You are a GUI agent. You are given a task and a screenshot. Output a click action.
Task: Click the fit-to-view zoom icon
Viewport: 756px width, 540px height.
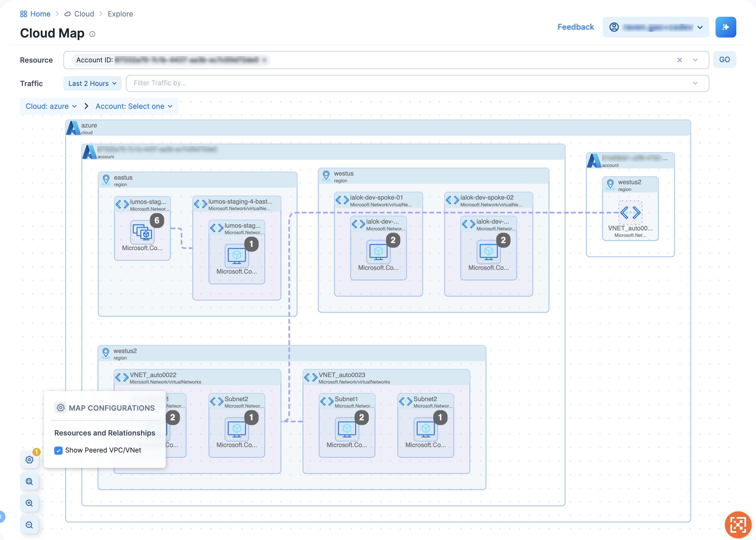(x=29, y=481)
